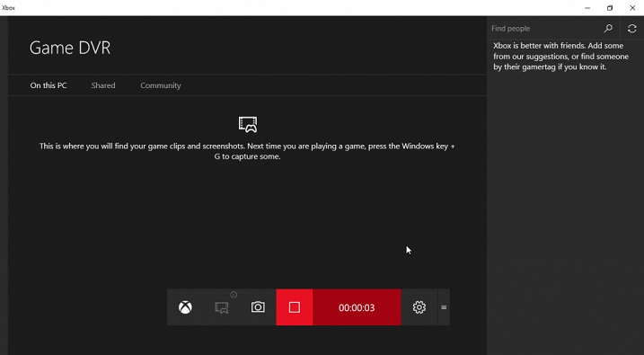Open Game bar settings gear
Image resolution: width=644 pixels, height=355 pixels.
pyautogui.click(x=419, y=307)
